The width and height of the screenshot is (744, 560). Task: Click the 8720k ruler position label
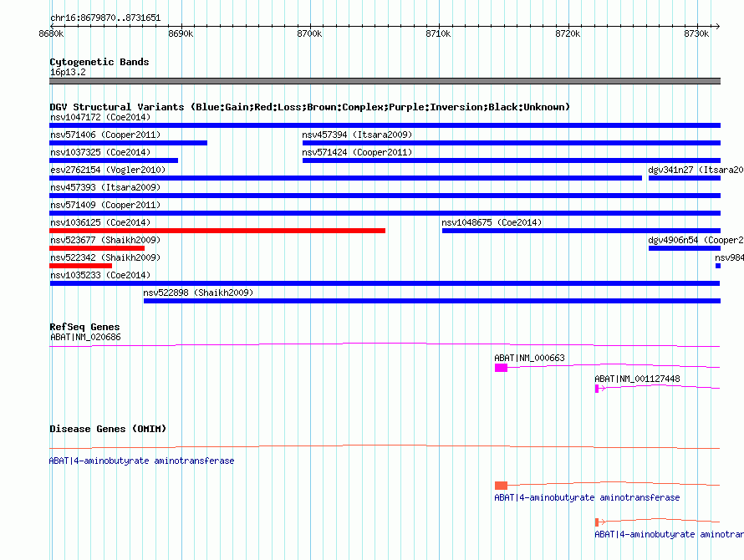pos(568,33)
